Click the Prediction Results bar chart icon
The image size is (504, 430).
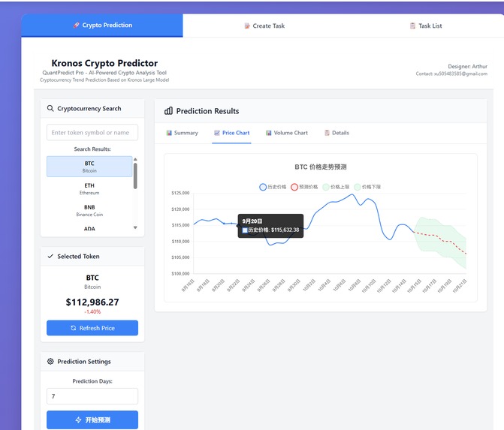(x=168, y=111)
